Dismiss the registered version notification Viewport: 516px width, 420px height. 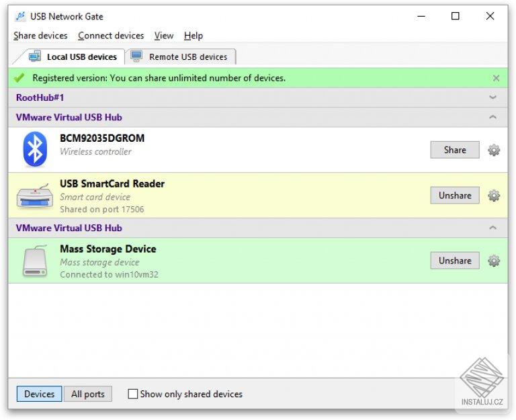coord(496,78)
